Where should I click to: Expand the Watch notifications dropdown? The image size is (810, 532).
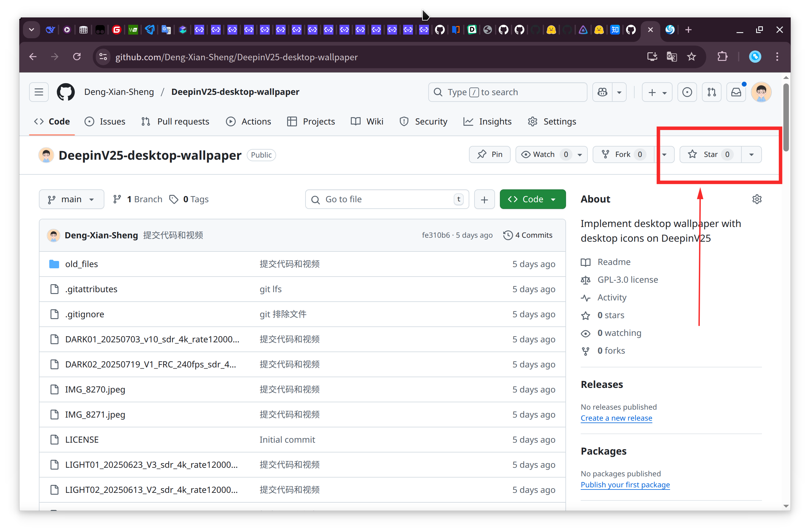pos(551,155)
